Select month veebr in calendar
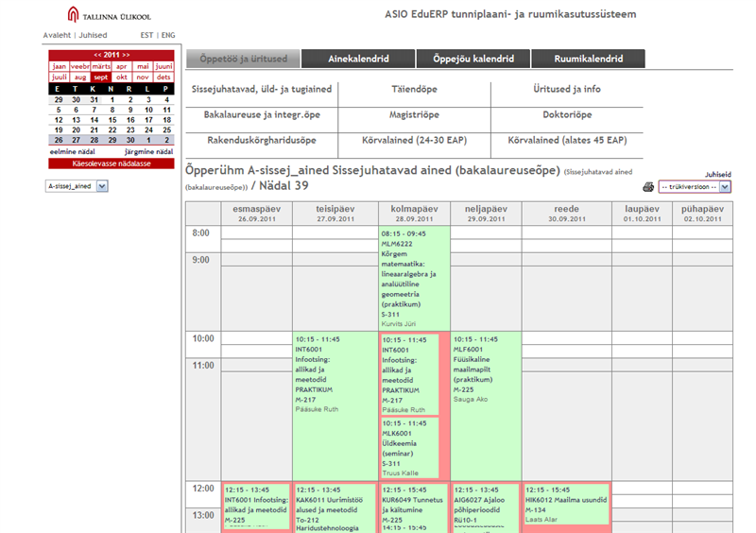The image size is (756, 533). click(80, 66)
